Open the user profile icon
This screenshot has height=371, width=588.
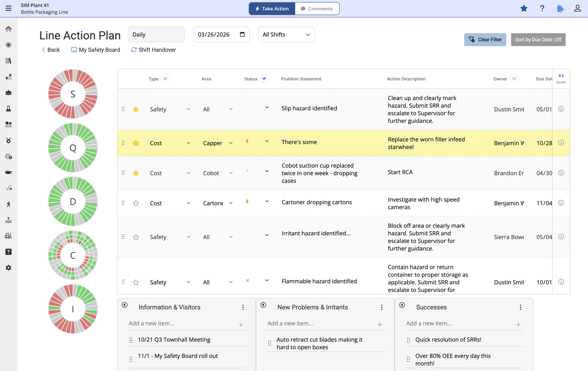point(578,8)
